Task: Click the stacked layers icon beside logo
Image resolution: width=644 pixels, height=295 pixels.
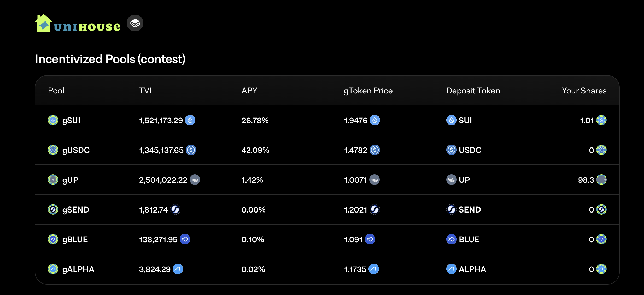Action: tap(135, 23)
